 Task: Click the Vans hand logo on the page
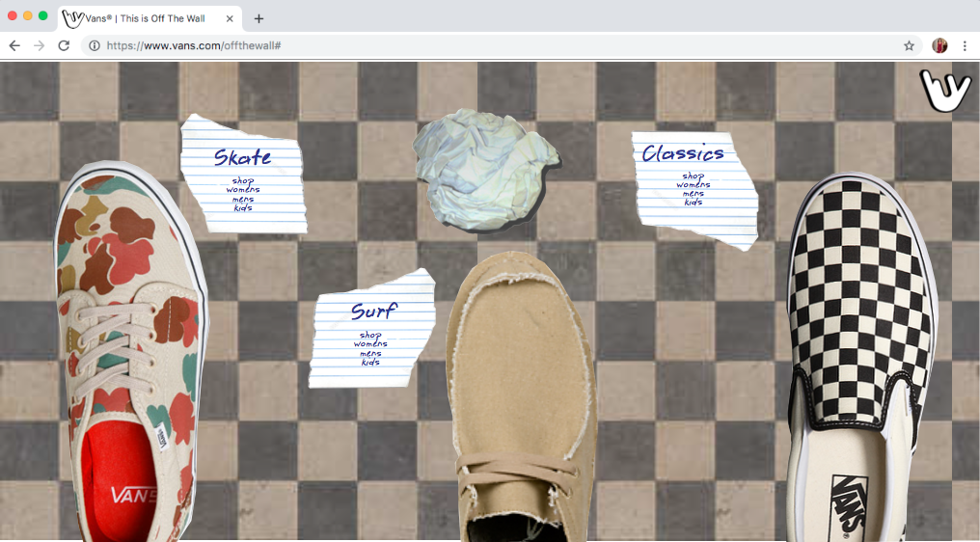click(x=944, y=91)
